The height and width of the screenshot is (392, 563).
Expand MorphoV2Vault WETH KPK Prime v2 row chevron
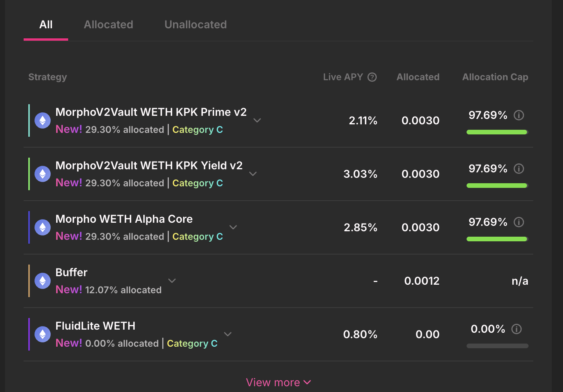[x=257, y=120]
